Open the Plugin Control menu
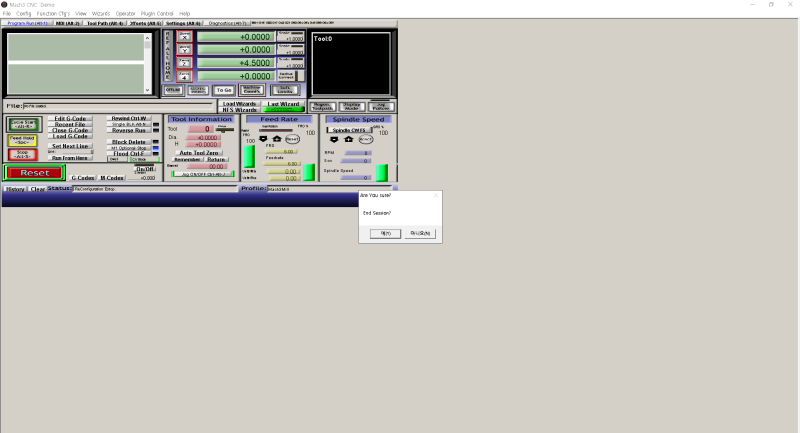Image resolution: width=800 pixels, height=433 pixels. (157, 13)
